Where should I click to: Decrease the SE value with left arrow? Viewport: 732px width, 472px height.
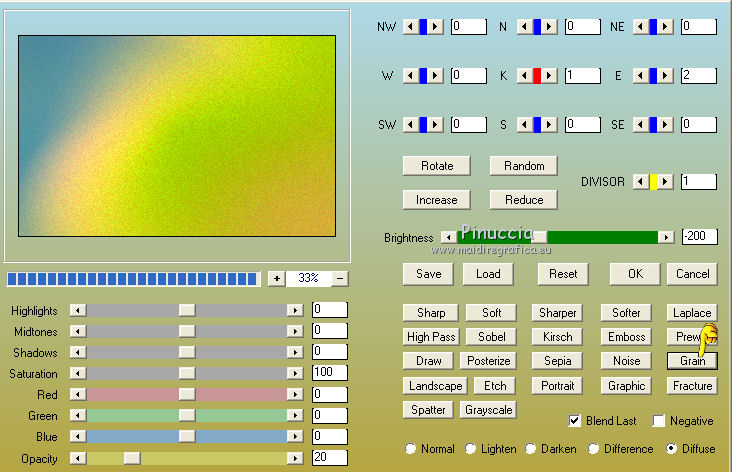click(x=641, y=125)
